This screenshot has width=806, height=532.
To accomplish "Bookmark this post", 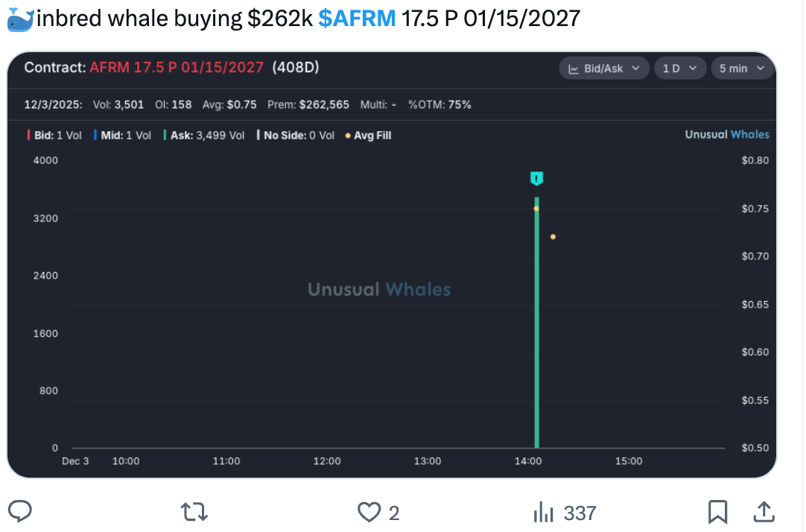I will 717,512.
